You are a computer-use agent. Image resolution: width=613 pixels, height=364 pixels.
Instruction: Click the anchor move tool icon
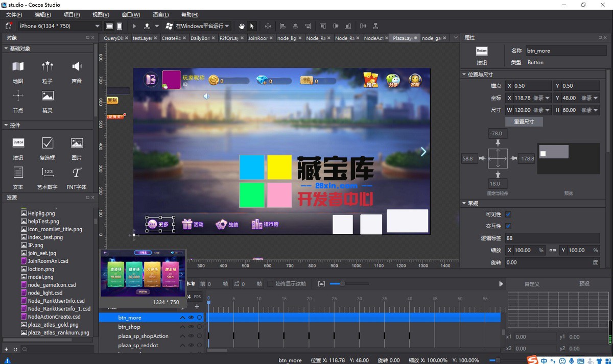click(268, 26)
